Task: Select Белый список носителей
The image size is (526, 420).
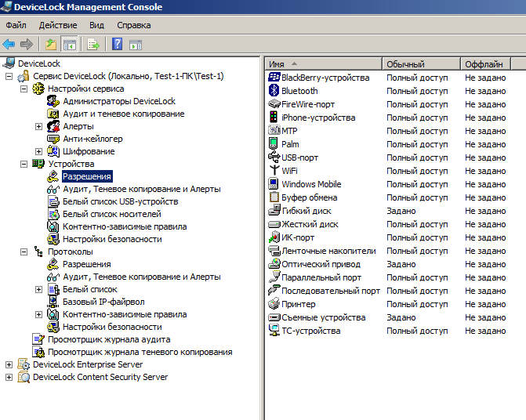Action: click(x=112, y=214)
